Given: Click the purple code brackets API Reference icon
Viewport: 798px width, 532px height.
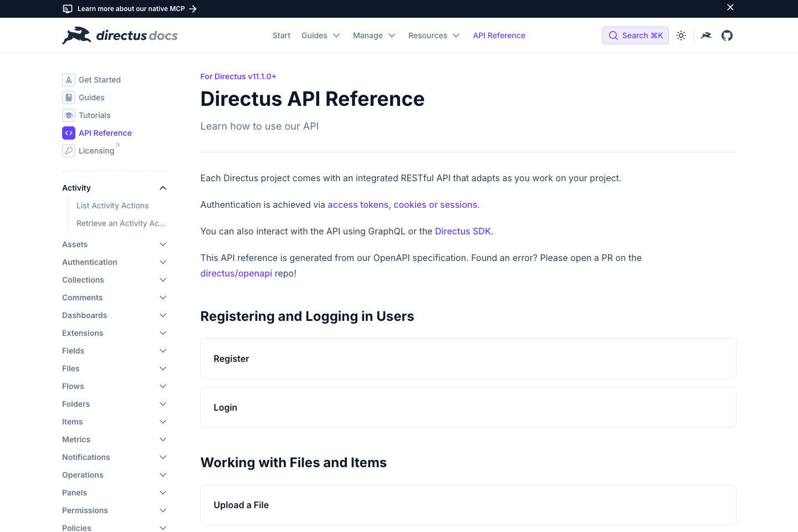Looking at the screenshot, I should click(x=68, y=133).
